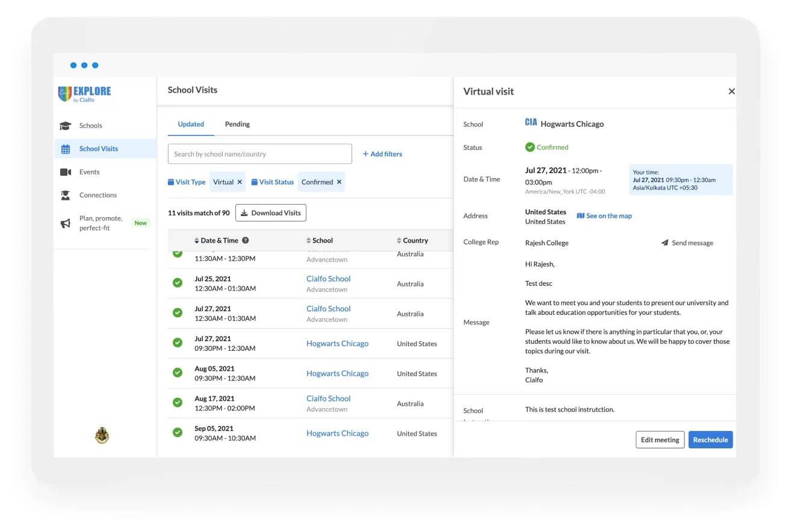Close the Virtual visit panel
The height and width of the screenshot is (532, 794).
click(731, 91)
